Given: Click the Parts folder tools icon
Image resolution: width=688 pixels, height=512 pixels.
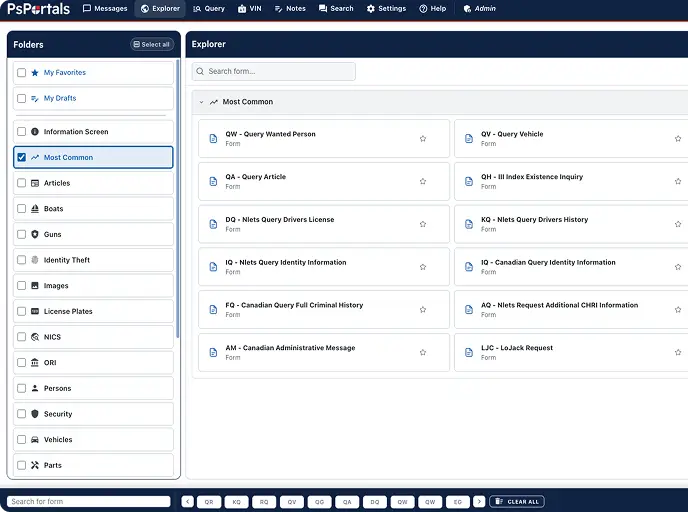Looking at the screenshot, I should click(35, 465).
